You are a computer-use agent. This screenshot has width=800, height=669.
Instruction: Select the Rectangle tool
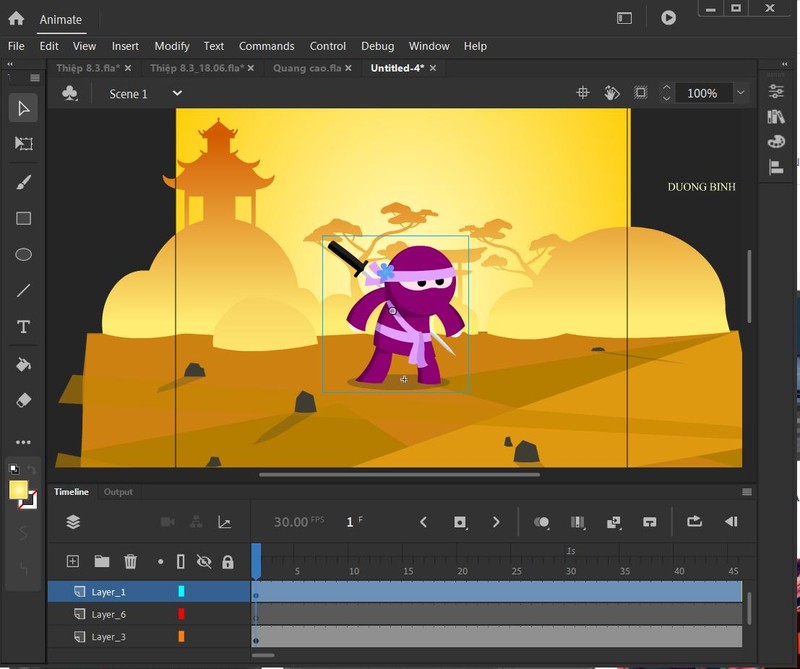coord(24,218)
